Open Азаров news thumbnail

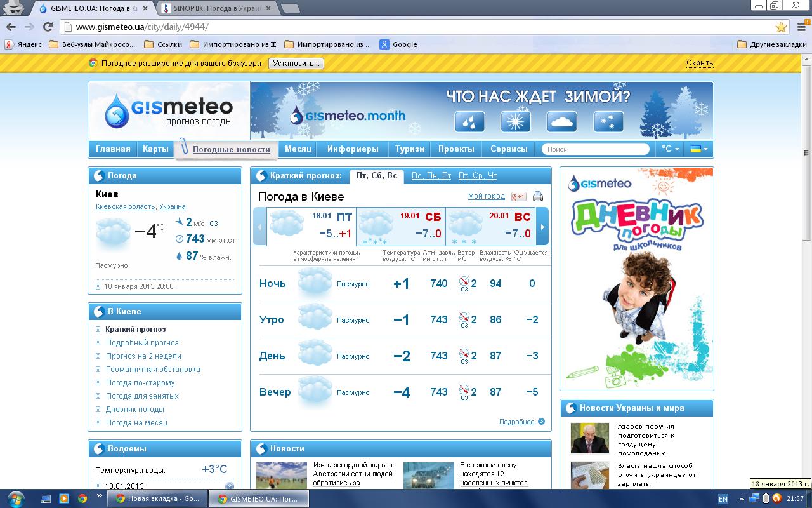(589, 438)
